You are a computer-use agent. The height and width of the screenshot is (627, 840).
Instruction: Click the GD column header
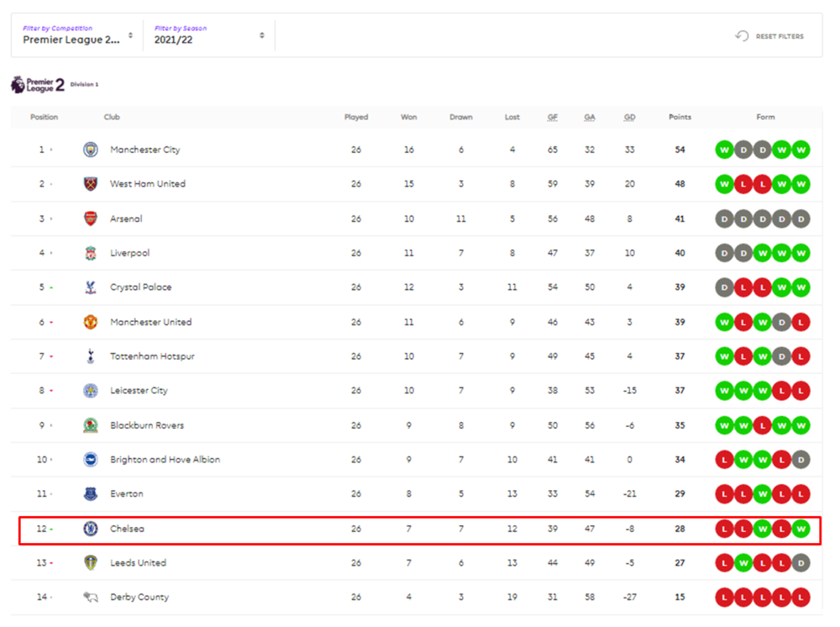tap(629, 117)
